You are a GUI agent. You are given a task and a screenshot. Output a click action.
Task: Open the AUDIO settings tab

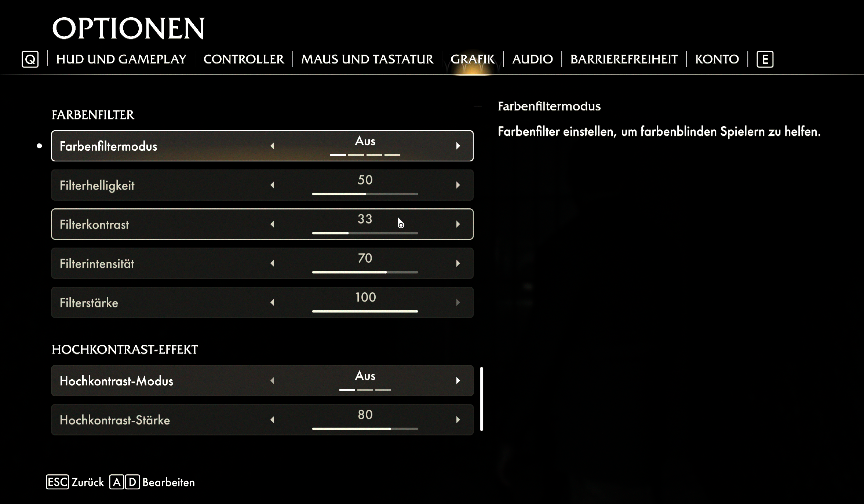532,59
